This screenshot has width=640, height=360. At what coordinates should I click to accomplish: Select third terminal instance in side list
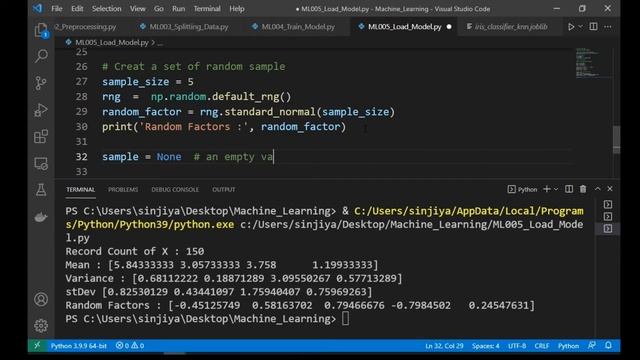pos(608,229)
